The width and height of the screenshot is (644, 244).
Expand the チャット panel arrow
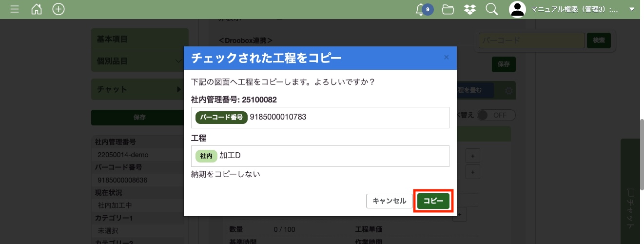tap(179, 89)
